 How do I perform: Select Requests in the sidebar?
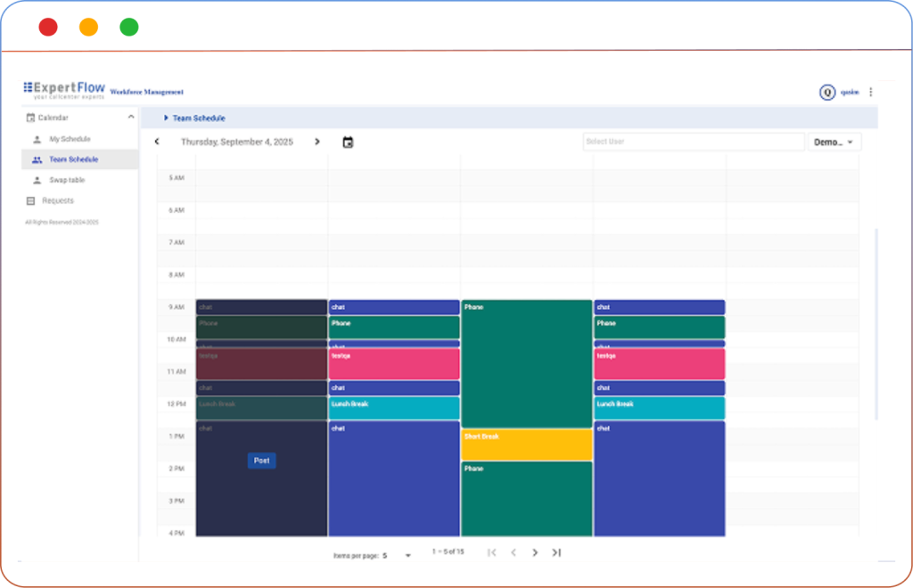pos(58,200)
